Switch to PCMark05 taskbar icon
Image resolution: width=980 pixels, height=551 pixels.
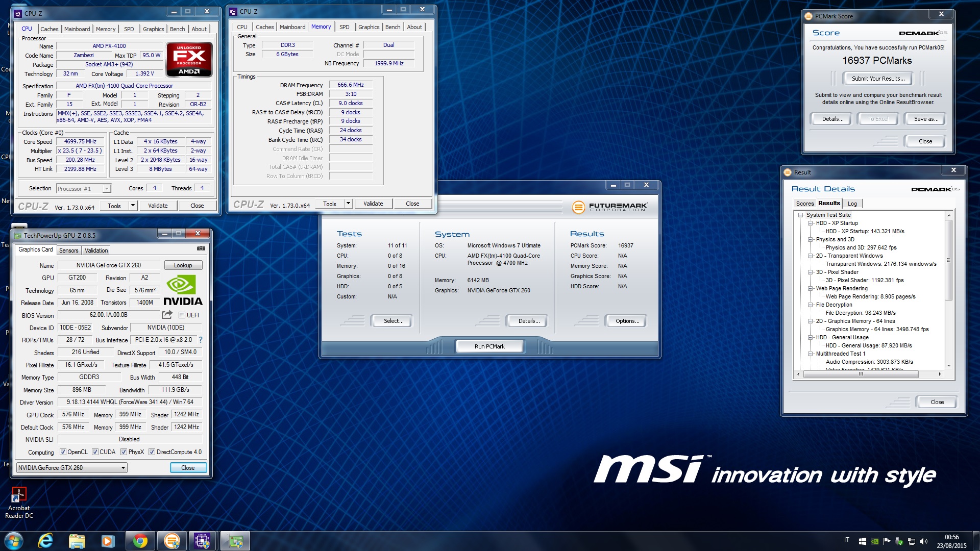click(171, 541)
